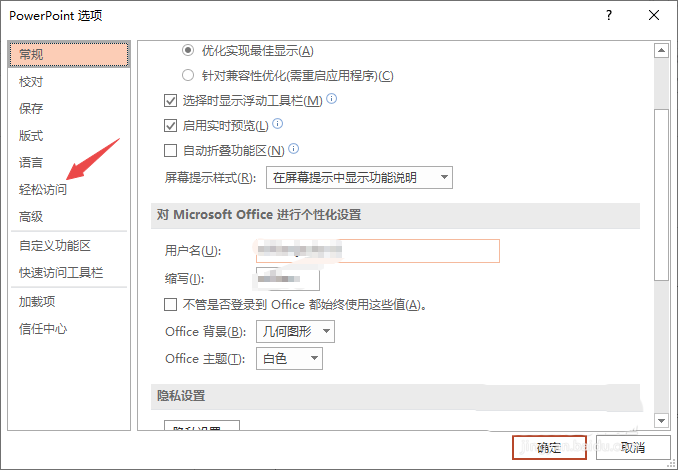The width and height of the screenshot is (678, 470).
Task: Go to 信任中心 section
Action: [44, 328]
